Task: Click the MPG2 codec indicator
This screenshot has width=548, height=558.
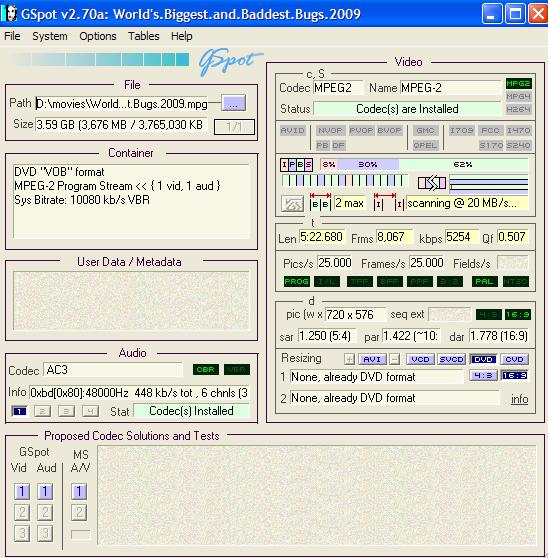Action: (x=518, y=84)
